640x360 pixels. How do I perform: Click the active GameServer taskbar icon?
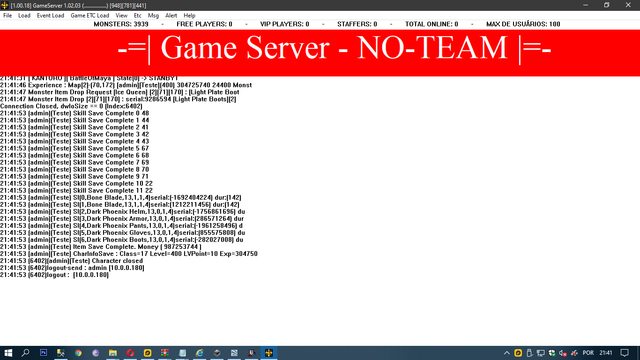[269, 353]
